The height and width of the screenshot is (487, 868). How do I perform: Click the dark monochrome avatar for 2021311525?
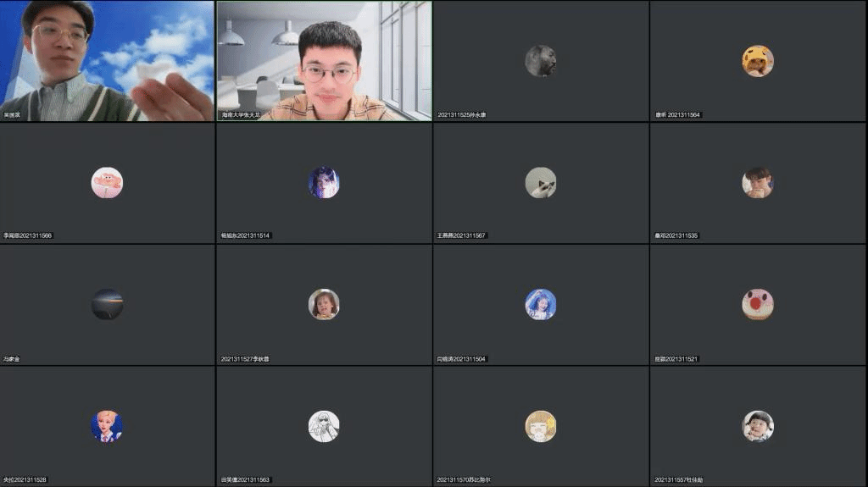541,61
